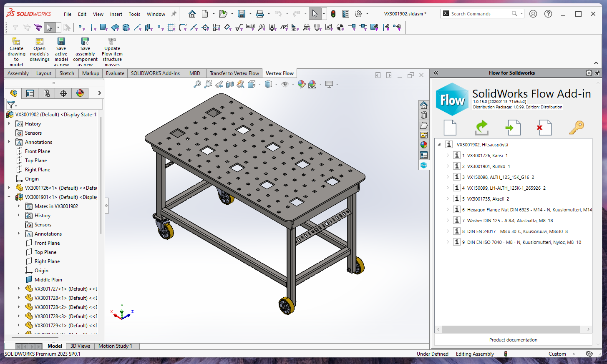Expand the VX3001726, Kansi item
This screenshot has width=607, height=364.
coord(447,156)
